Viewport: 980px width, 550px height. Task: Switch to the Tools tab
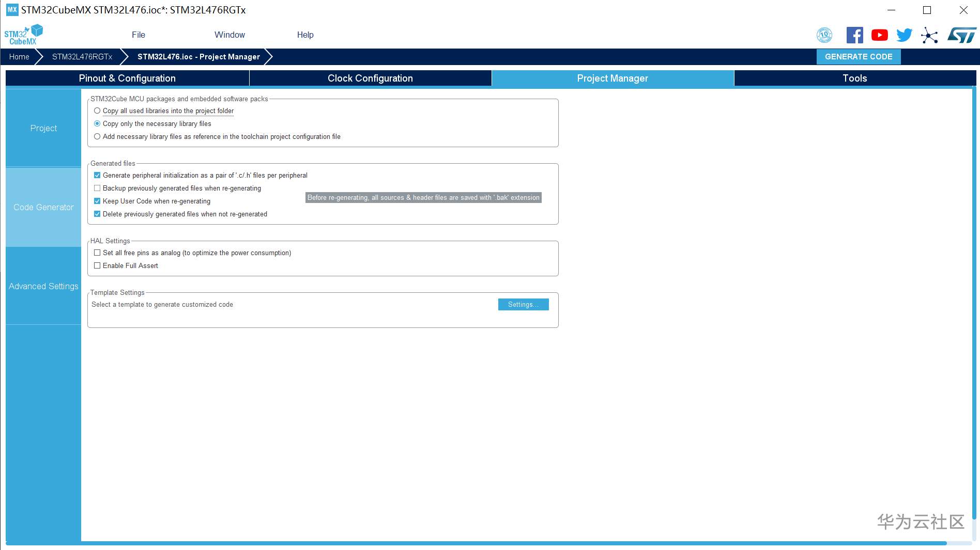tap(855, 78)
